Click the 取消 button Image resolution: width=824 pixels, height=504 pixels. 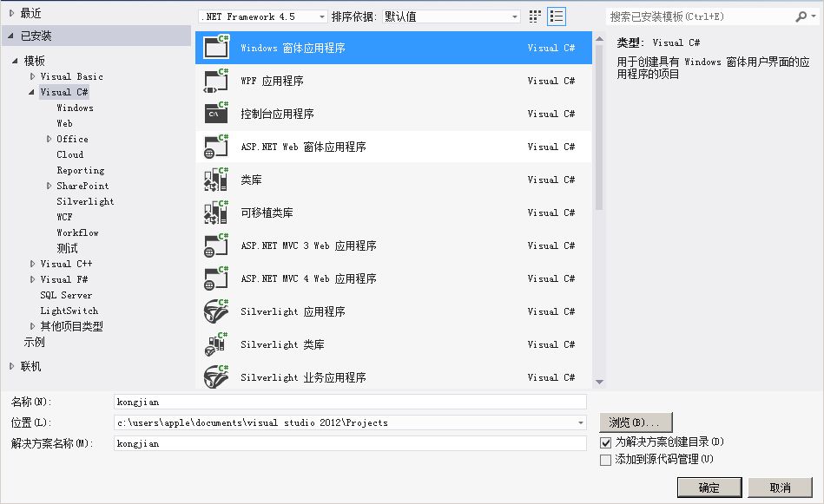(x=780, y=488)
